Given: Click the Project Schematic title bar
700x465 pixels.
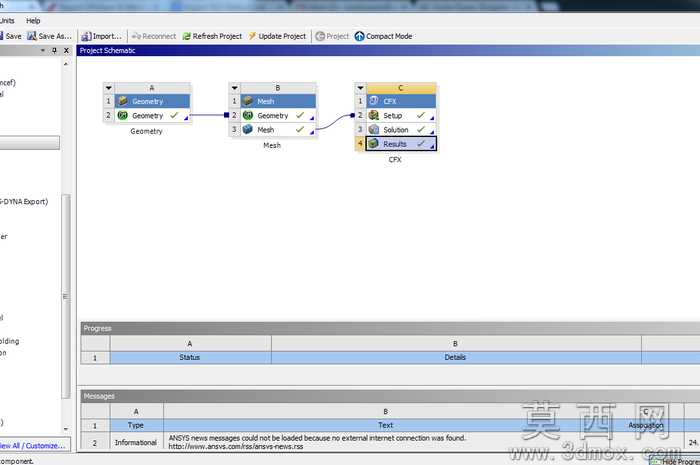Looking at the screenshot, I should click(388, 50).
